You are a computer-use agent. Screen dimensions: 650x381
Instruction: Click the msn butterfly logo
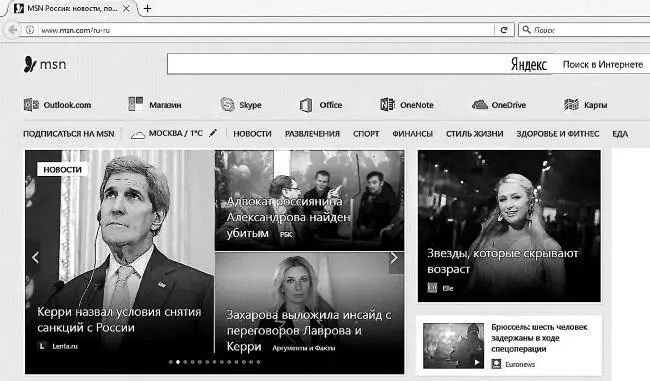pyautogui.click(x=30, y=64)
